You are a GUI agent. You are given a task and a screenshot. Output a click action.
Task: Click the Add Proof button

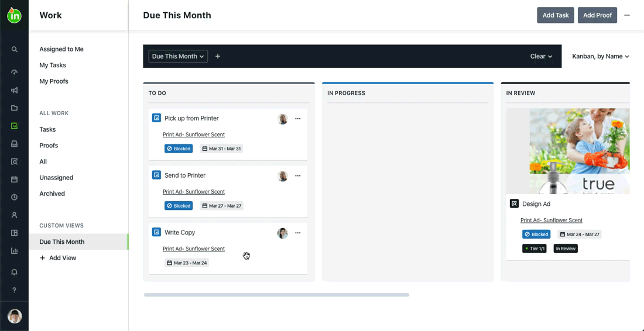pyautogui.click(x=597, y=15)
